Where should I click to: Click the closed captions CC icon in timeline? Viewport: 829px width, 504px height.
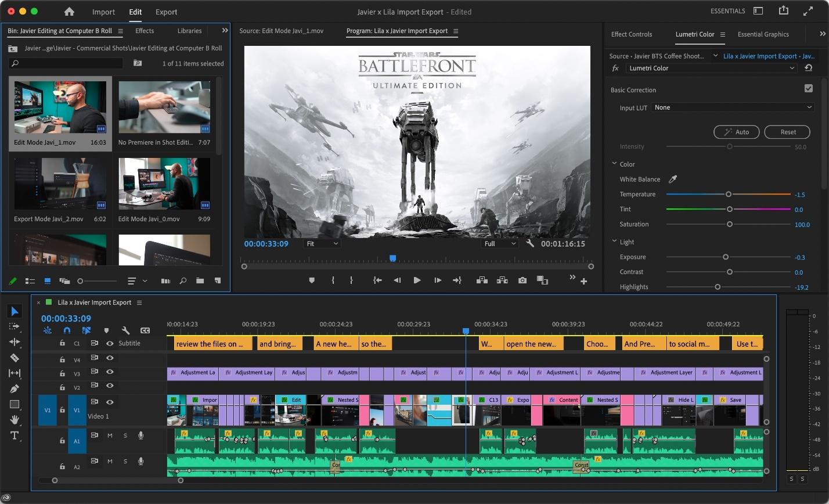(x=145, y=330)
